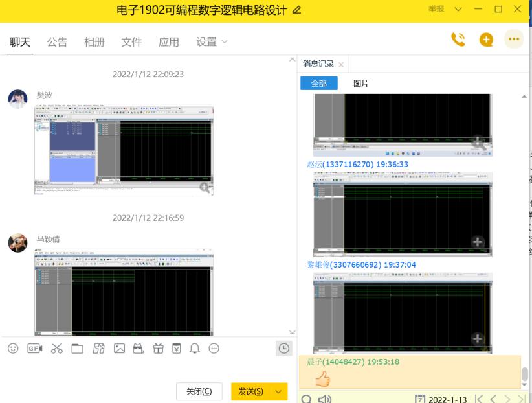The width and height of the screenshot is (532, 403).
Task: Open 樊波's waveform screenshot thumbnail
Action: (x=123, y=149)
